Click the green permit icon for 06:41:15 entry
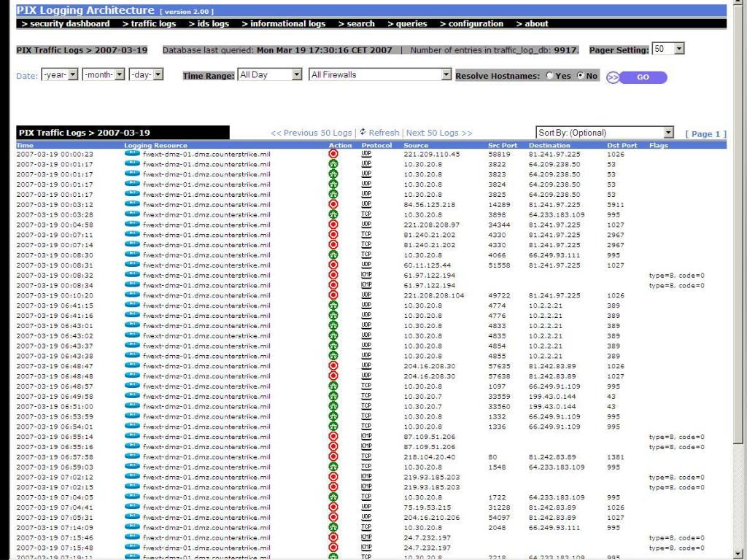The image size is (747, 560). click(333, 306)
